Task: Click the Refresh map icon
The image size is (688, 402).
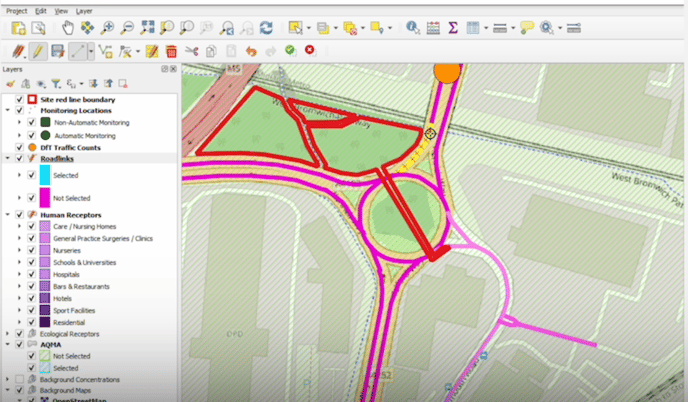Action: pyautogui.click(x=265, y=28)
